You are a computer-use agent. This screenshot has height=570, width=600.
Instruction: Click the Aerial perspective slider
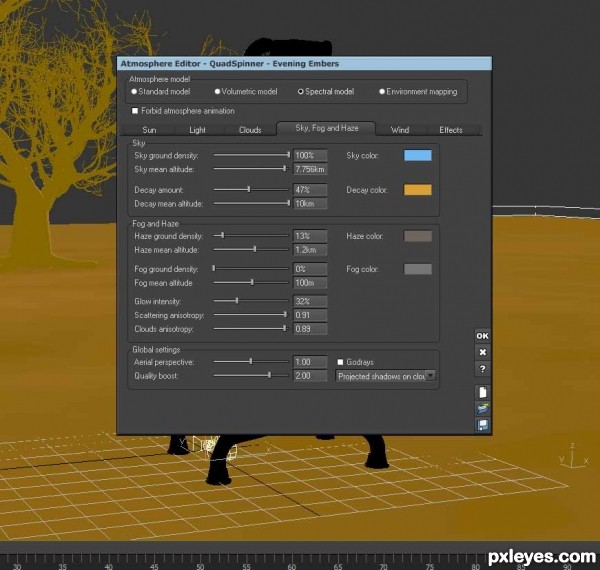(251, 362)
